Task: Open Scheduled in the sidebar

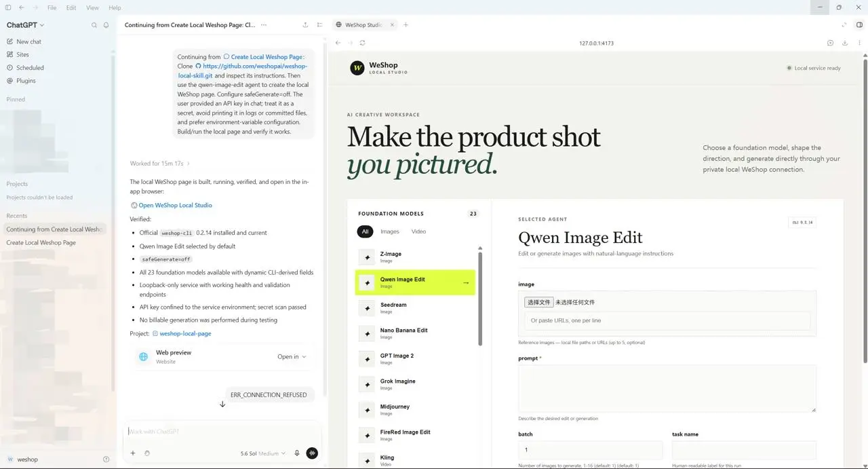Action: (30, 68)
